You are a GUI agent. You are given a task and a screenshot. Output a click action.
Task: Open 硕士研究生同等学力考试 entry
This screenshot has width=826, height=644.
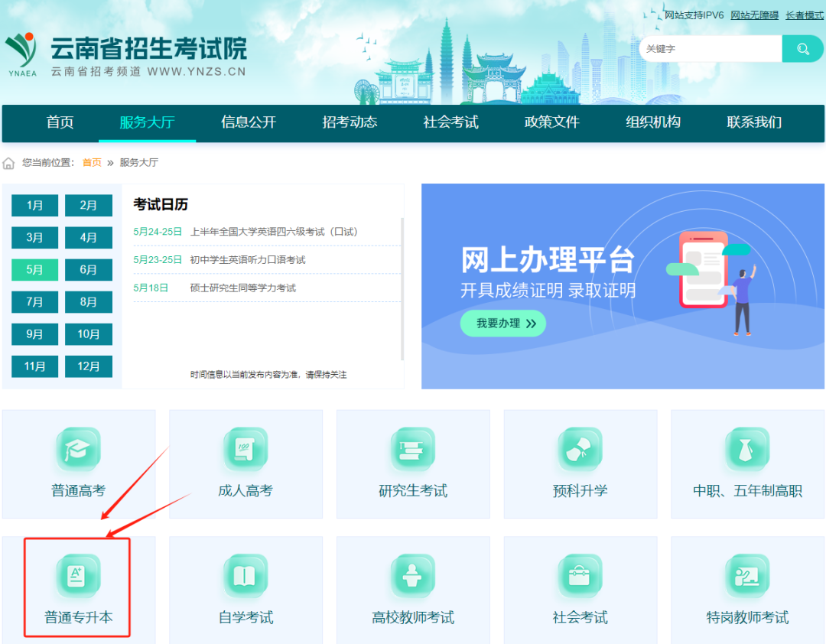243,288
